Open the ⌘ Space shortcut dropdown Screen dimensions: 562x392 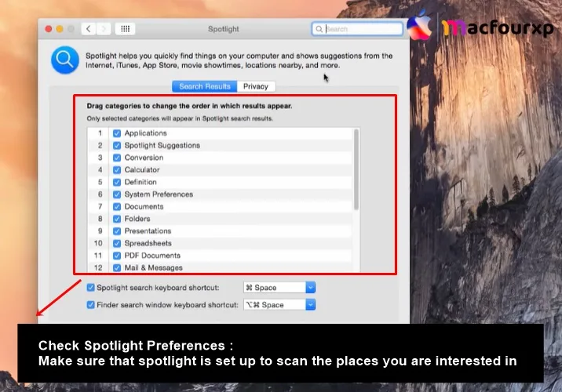pyautogui.click(x=279, y=288)
